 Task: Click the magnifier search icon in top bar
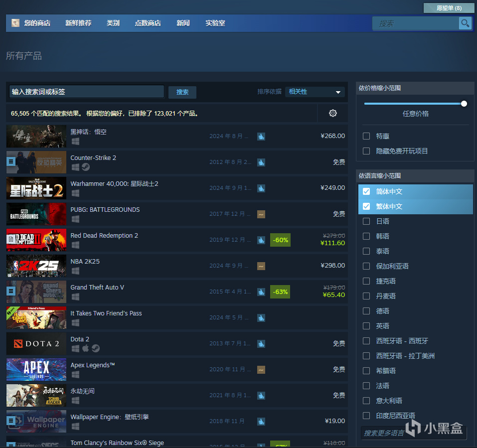[465, 23]
